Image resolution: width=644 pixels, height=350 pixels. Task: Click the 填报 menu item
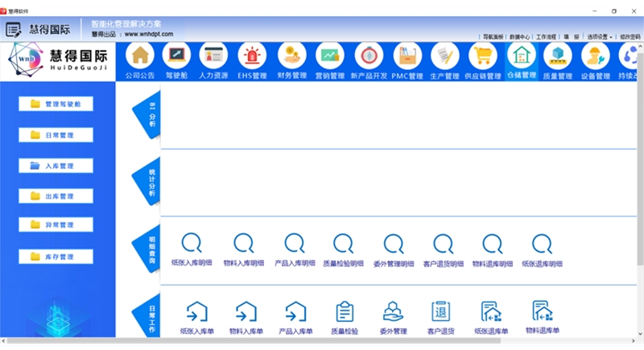tap(572, 37)
